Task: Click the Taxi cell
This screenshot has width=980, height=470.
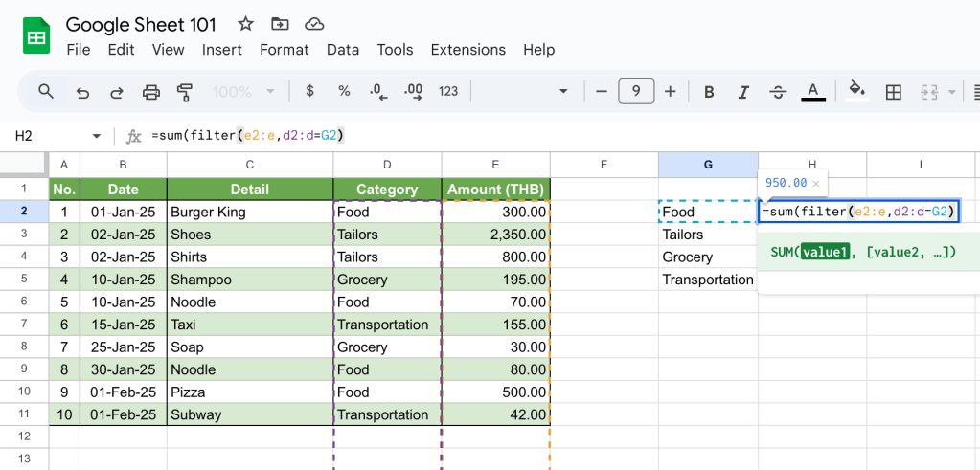Action: pyautogui.click(x=250, y=325)
